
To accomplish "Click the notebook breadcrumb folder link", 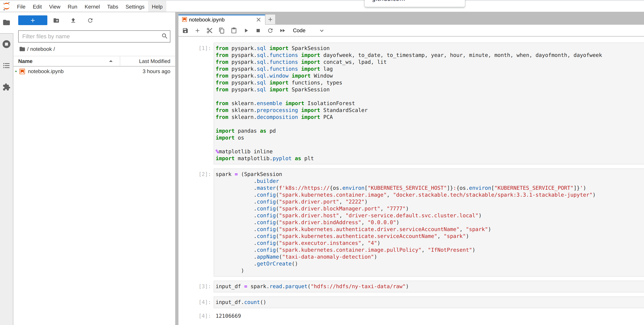I will 41,49.
